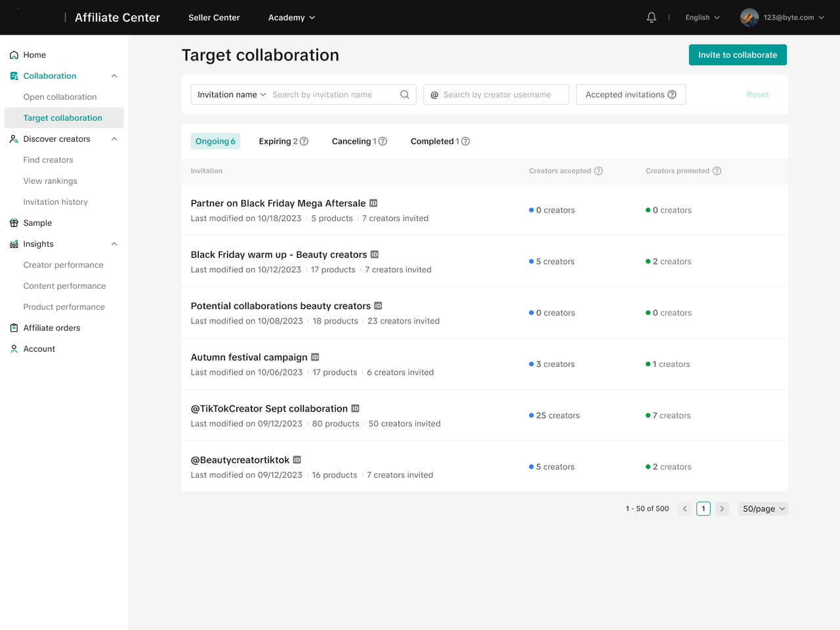
Task: Switch to the Completed tab
Action: click(432, 141)
